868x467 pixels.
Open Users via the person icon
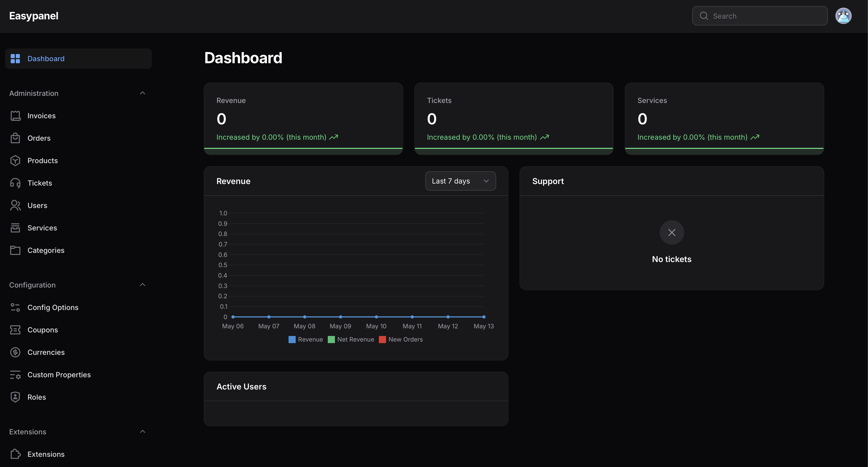[x=16, y=205]
